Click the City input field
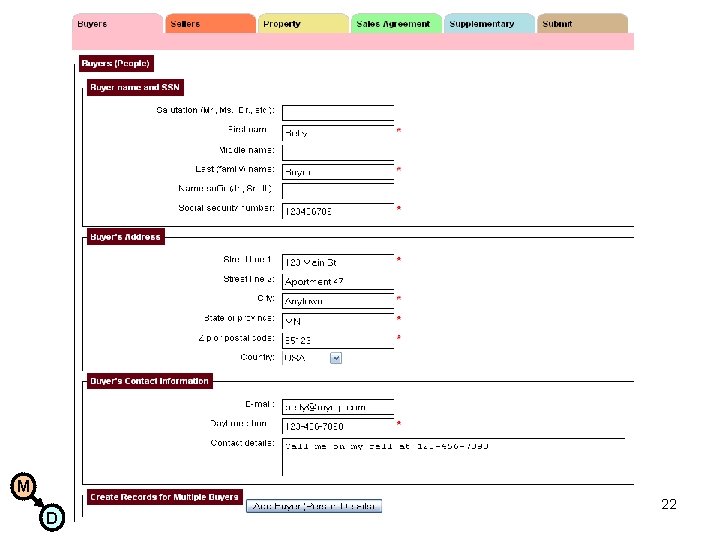 click(338, 301)
